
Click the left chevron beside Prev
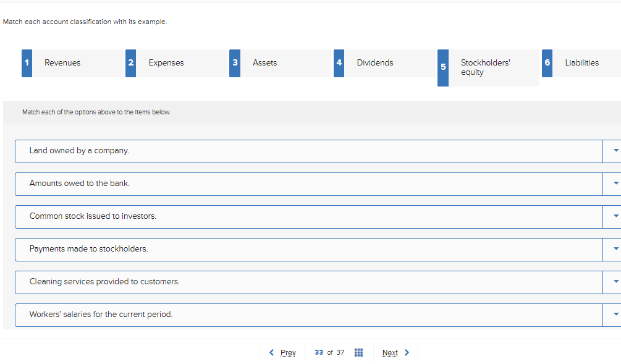pos(272,352)
